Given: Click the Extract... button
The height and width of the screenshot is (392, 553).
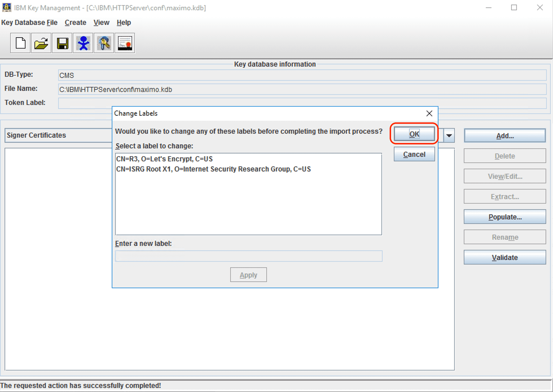Looking at the screenshot, I should (x=505, y=197).
